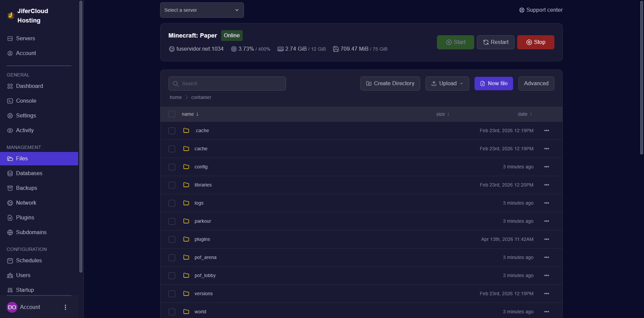Open actions menu for config row
This screenshot has height=318, width=644.
coord(547,167)
